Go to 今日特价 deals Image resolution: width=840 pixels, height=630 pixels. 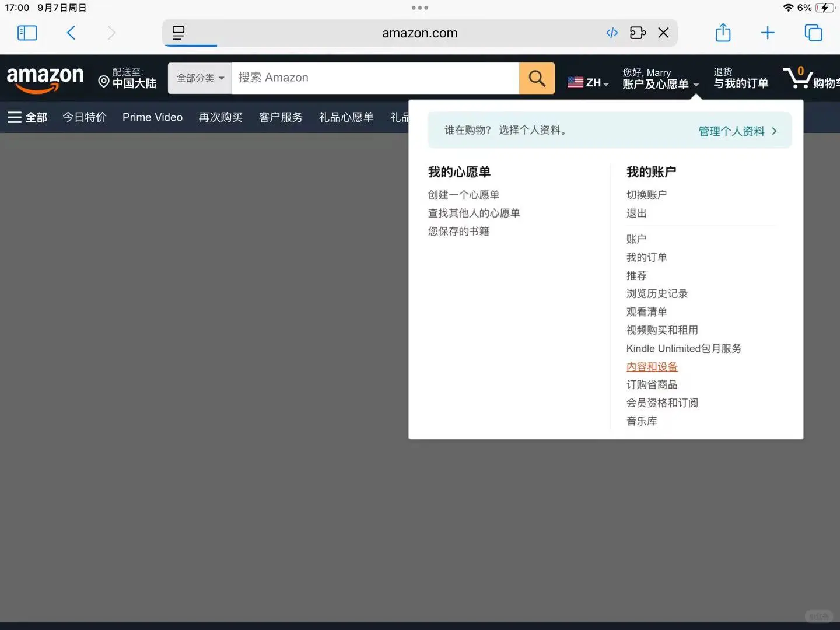[x=85, y=117]
